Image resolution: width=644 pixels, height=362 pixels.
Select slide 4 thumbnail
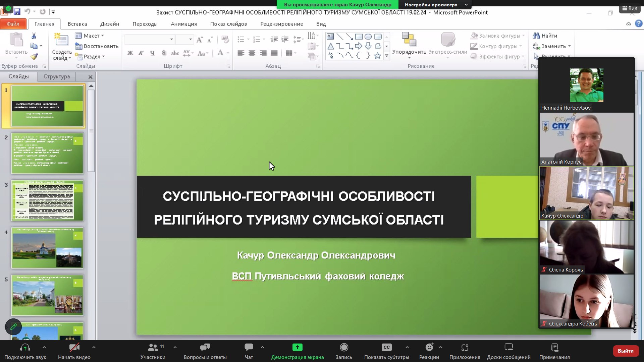[47, 248]
